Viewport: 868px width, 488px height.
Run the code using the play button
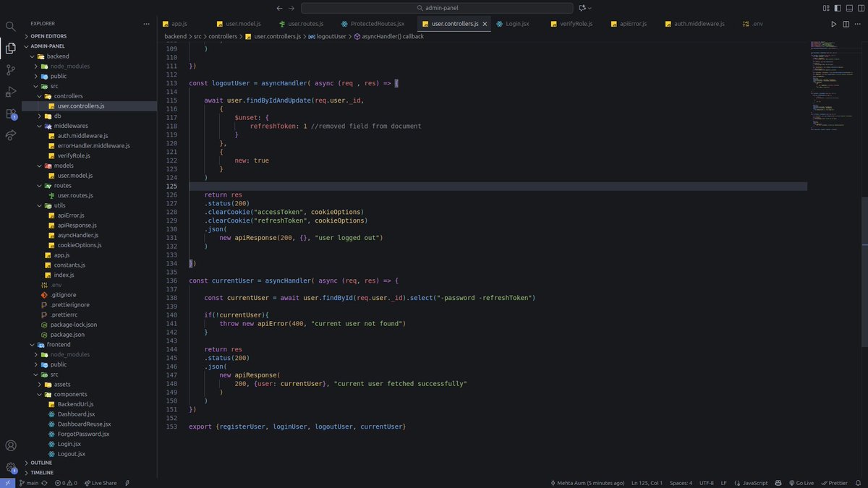[833, 23]
